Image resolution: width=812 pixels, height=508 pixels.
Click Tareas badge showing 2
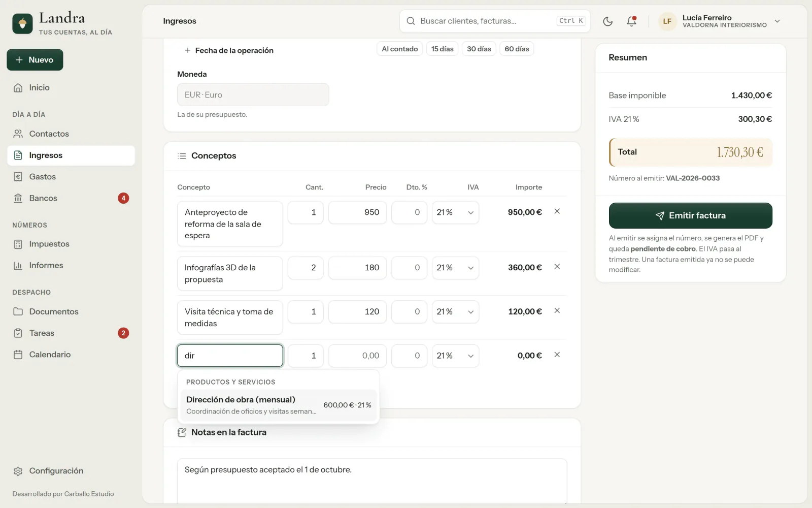point(123,333)
